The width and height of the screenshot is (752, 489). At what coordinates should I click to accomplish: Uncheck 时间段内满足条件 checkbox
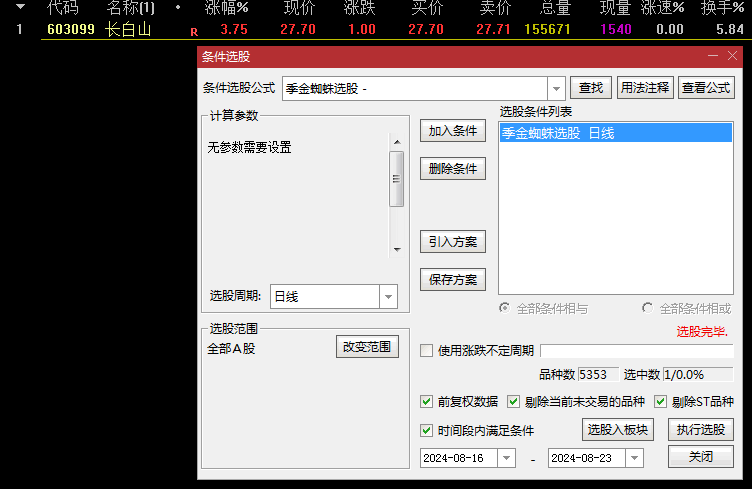coord(426,430)
